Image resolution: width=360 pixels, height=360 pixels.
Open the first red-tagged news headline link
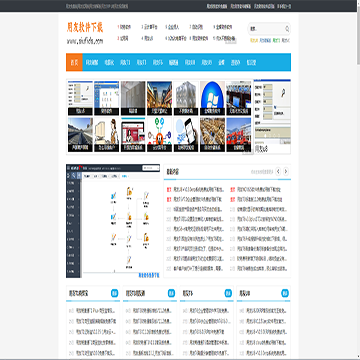point(198,190)
